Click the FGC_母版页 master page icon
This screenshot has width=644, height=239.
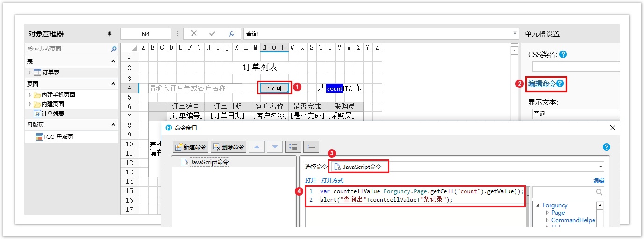[39, 137]
